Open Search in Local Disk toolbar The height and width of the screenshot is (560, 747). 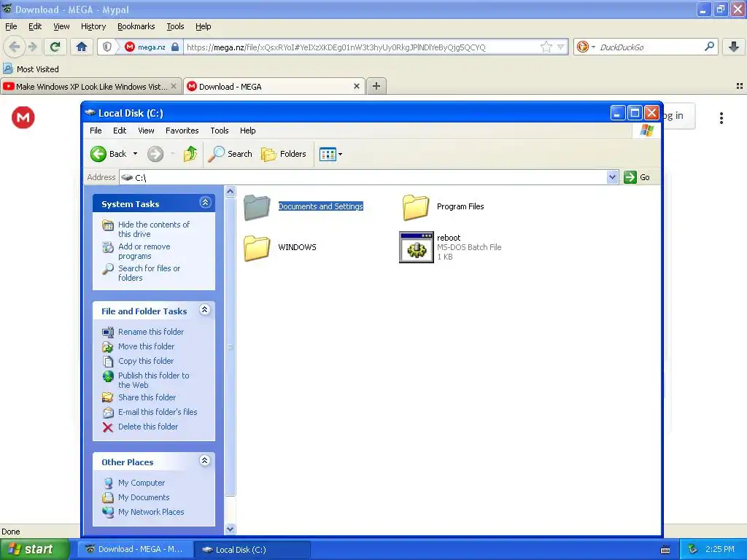pos(230,154)
